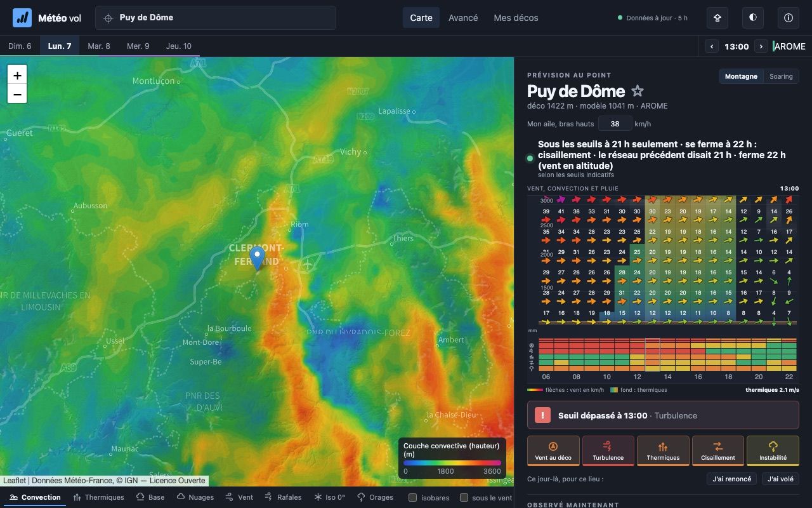
Task: Select day Mar. 8
Action: 99,46
